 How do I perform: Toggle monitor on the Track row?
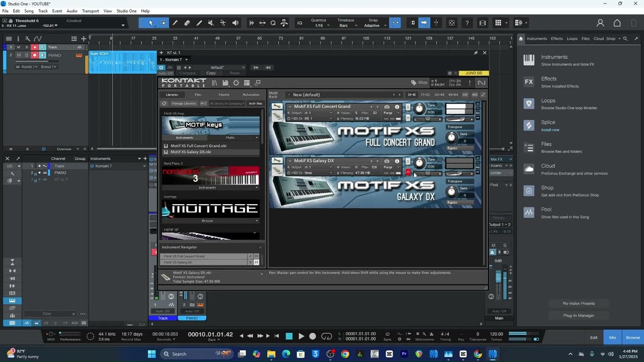point(42,47)
